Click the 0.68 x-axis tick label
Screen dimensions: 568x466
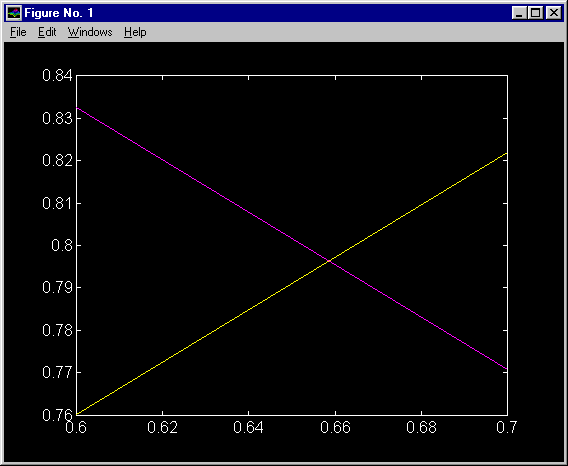421,428
